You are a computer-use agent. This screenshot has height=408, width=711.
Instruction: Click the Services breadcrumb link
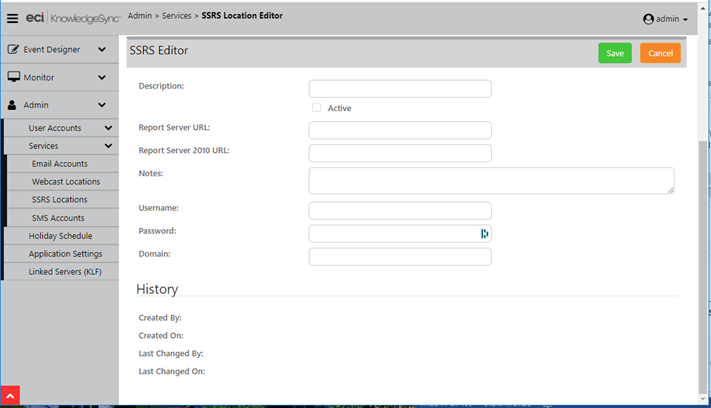[x=176, y=15]
